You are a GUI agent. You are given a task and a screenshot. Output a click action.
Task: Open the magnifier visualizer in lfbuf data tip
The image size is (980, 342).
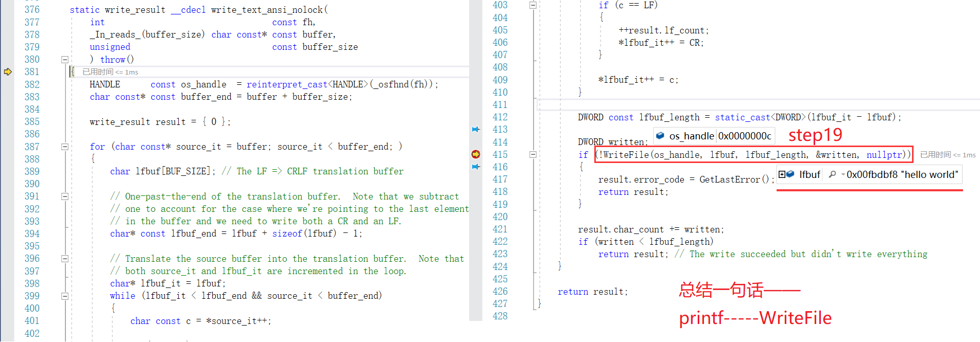point(832,174)
